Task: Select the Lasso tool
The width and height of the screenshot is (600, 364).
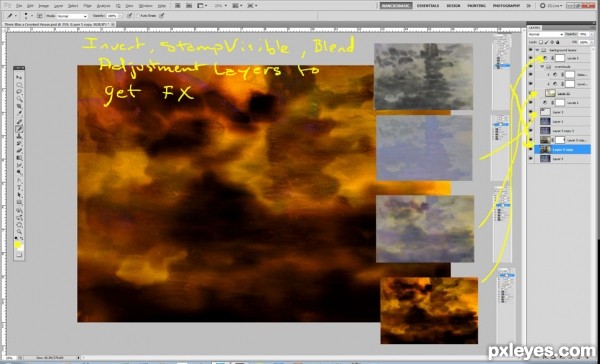Action: pyautogui.click(x=19, y=92)
